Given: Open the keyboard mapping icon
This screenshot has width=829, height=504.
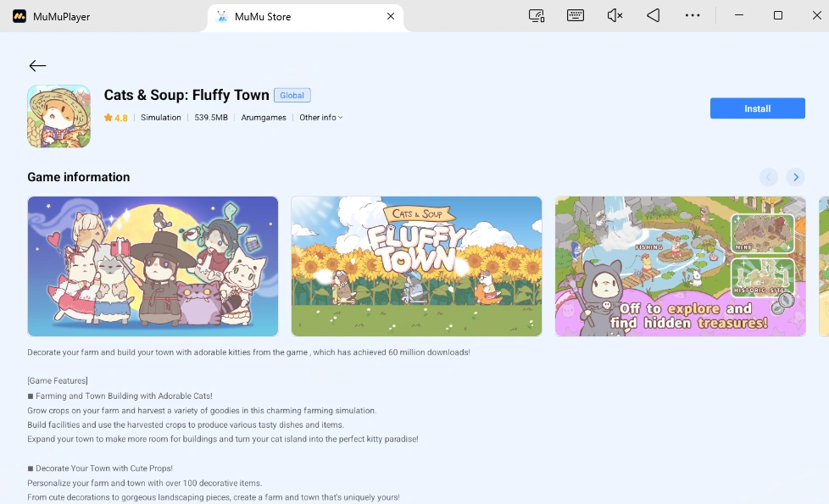Looking at the screenshot, I should tap(576, 15).
